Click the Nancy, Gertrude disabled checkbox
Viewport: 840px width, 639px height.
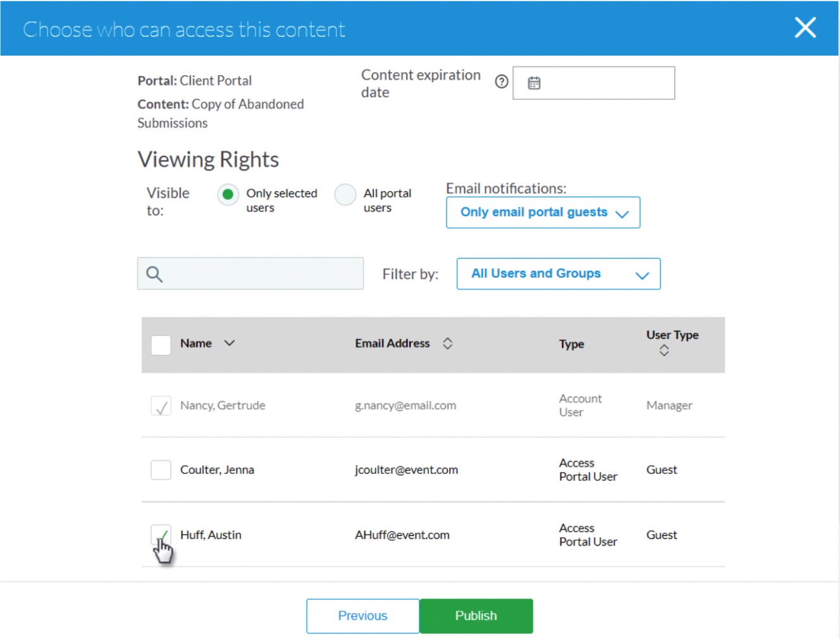pos(161,406)
